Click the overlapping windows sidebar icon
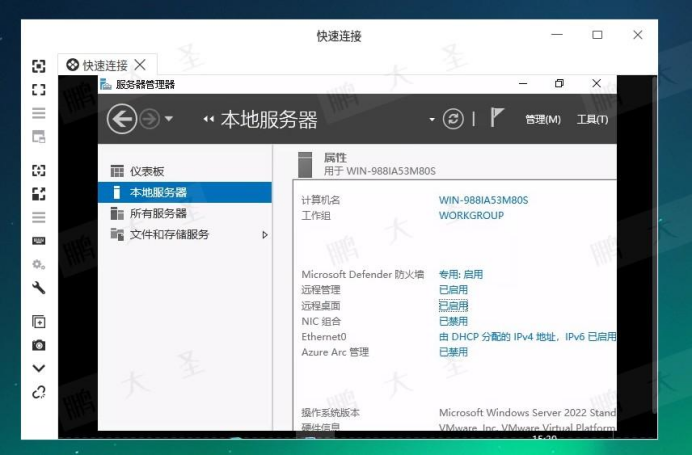The width and height of the screenshot is (692, 455). (x=39, y=137)
